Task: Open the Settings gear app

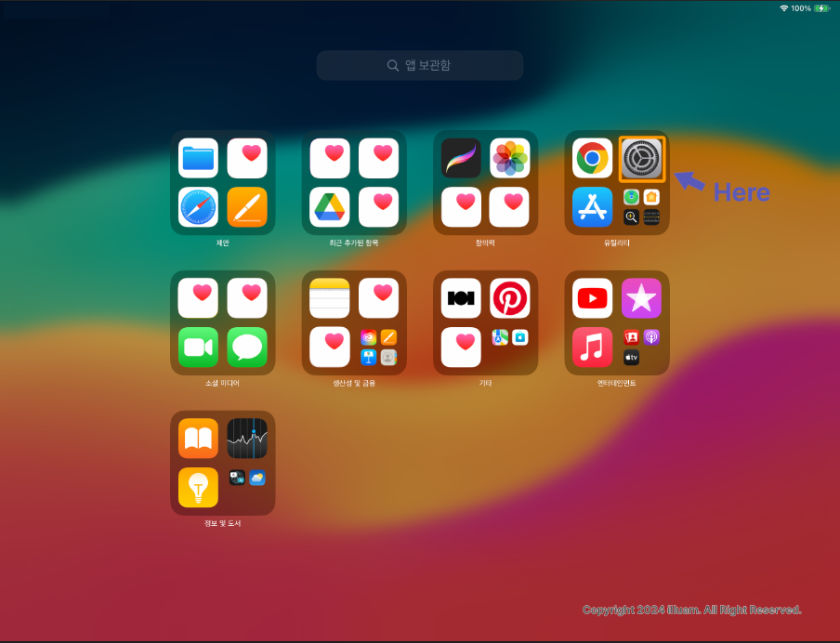Action: tap(642, 159)
